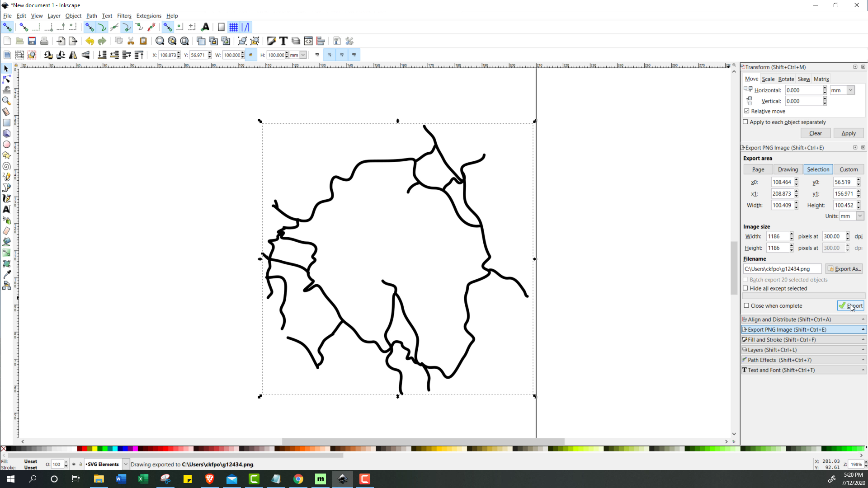Set export area to Page
868x488 pixels.
(x=758, y=169)
